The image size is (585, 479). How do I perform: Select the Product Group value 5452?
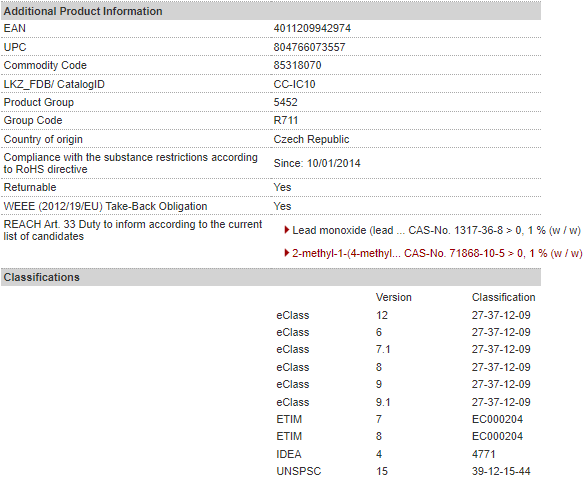click(285, 102)
